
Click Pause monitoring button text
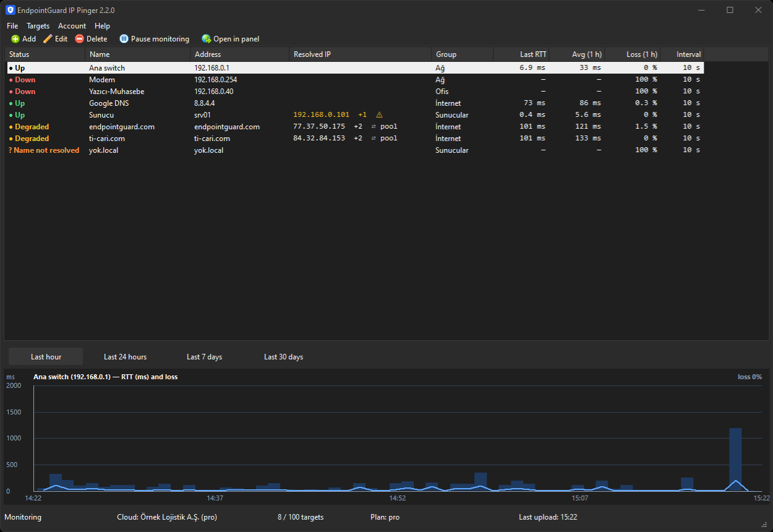160,39
